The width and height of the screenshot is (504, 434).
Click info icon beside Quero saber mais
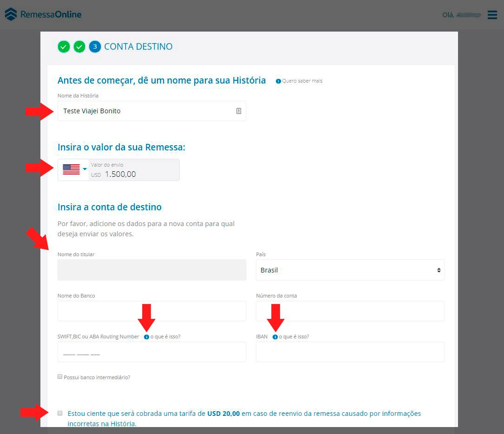(278, 81)
